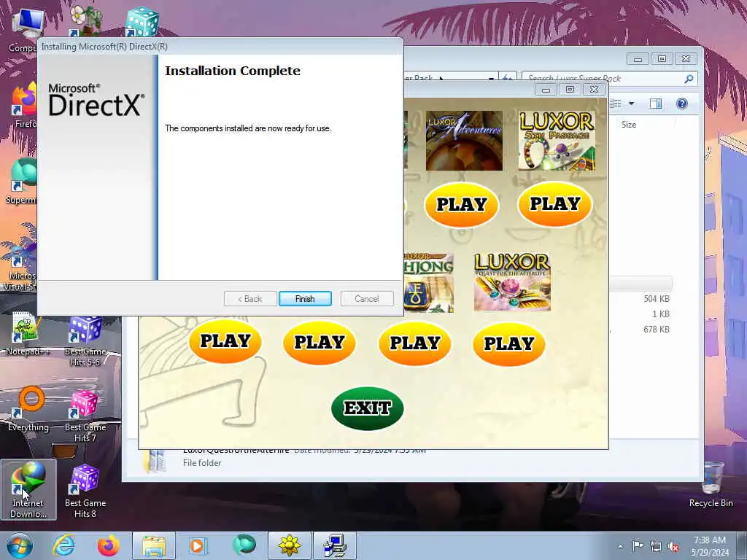Open Recycle Bin on desktop
Image resolution: width=747 pixels, height=560 pixels.
[x=711, y=485]
